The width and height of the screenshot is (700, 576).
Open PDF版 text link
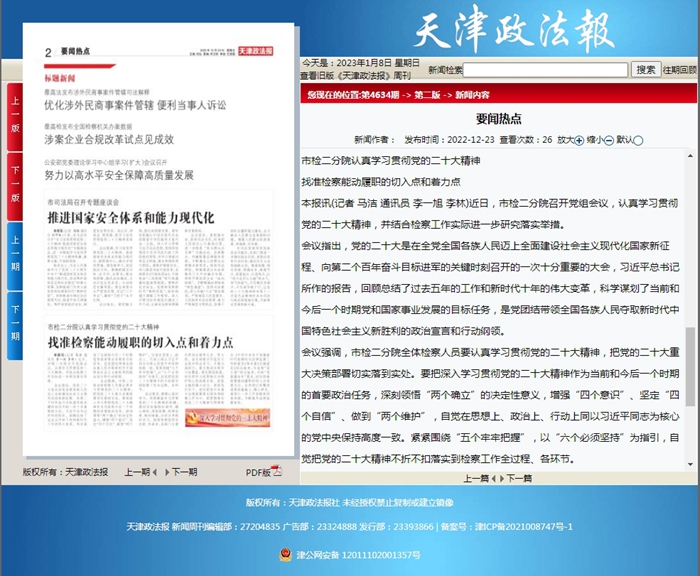tap(258, 472)
